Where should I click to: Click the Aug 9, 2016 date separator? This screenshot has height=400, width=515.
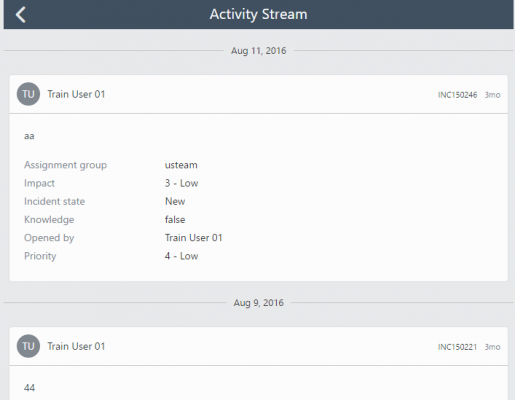pos(258,303)
